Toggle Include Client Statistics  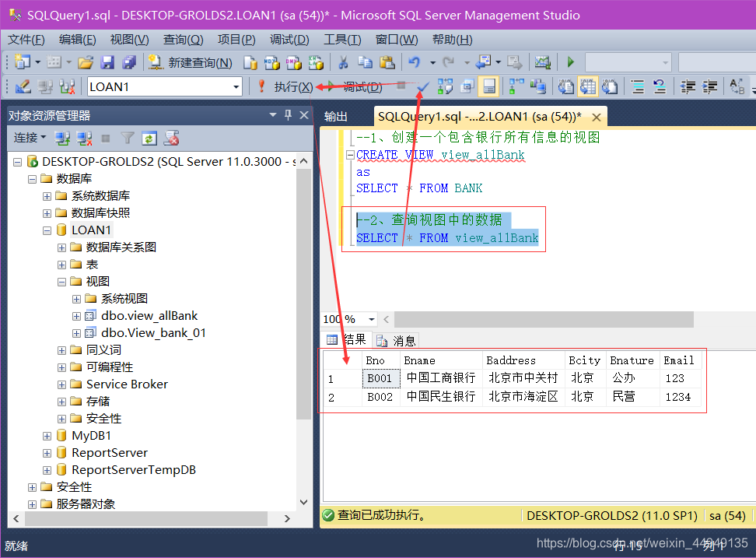(538, 87)
